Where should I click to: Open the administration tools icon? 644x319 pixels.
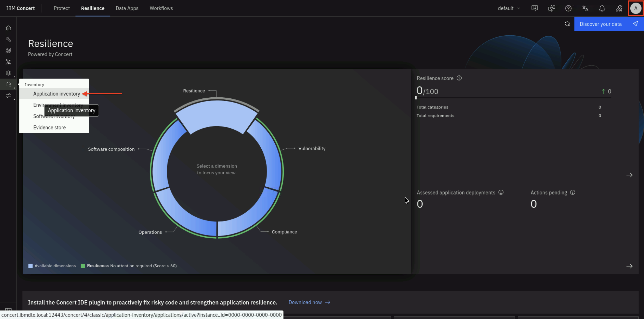point(619,8)
